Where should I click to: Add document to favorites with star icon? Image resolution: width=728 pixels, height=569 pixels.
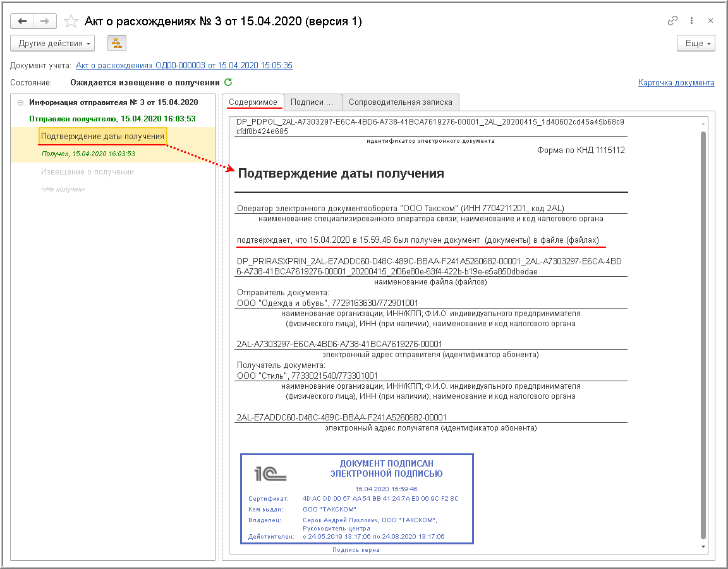pyautogui.click(x=71, y=21)
